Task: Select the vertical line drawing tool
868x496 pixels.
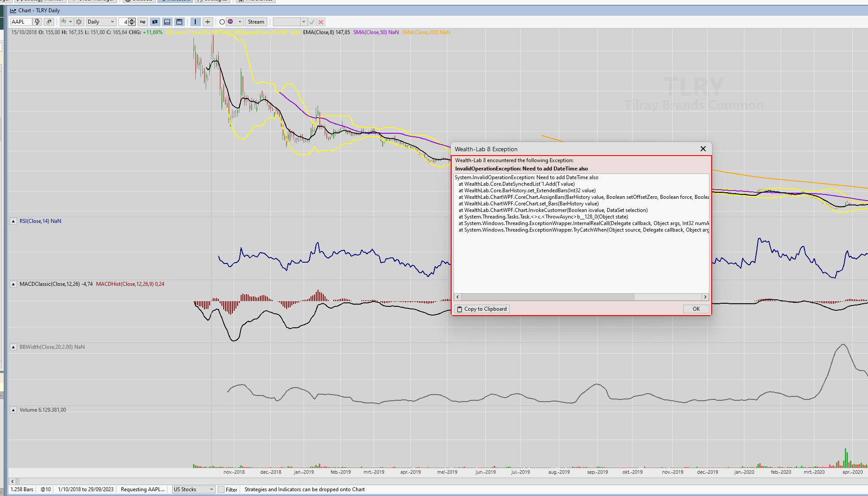Action: coord(195,21)
